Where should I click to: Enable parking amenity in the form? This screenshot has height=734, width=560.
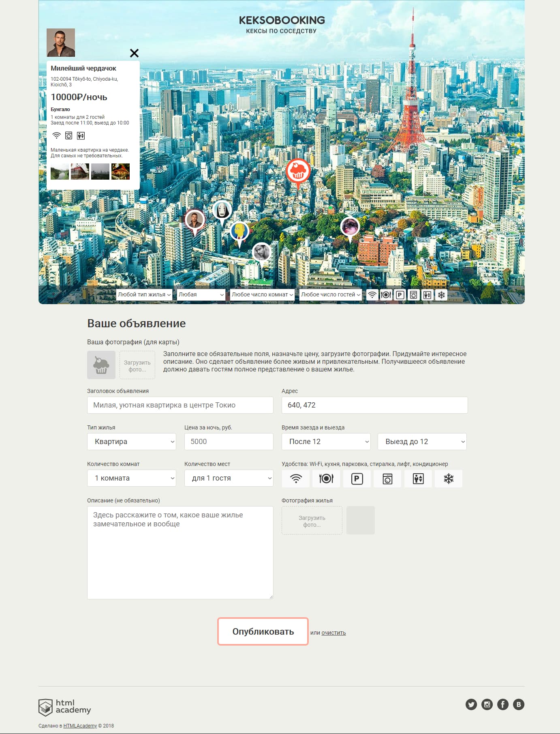click(x=357, y=479)
